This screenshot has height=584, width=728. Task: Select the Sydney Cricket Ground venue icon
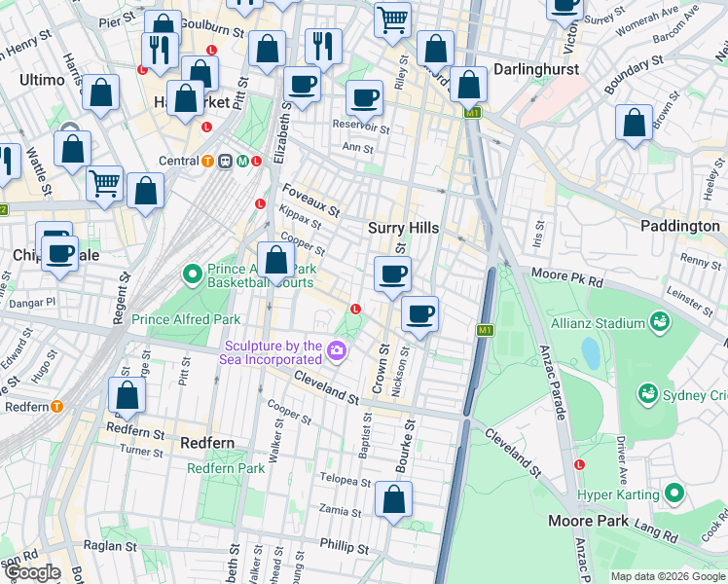click(648, 393)
